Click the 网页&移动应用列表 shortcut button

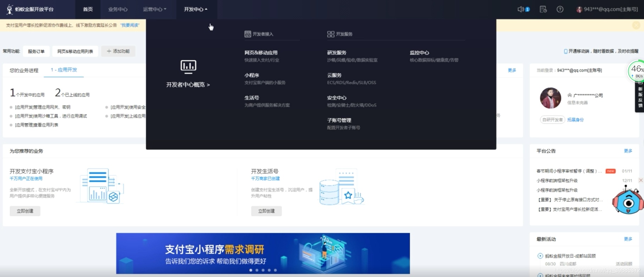tap(75, 51)
